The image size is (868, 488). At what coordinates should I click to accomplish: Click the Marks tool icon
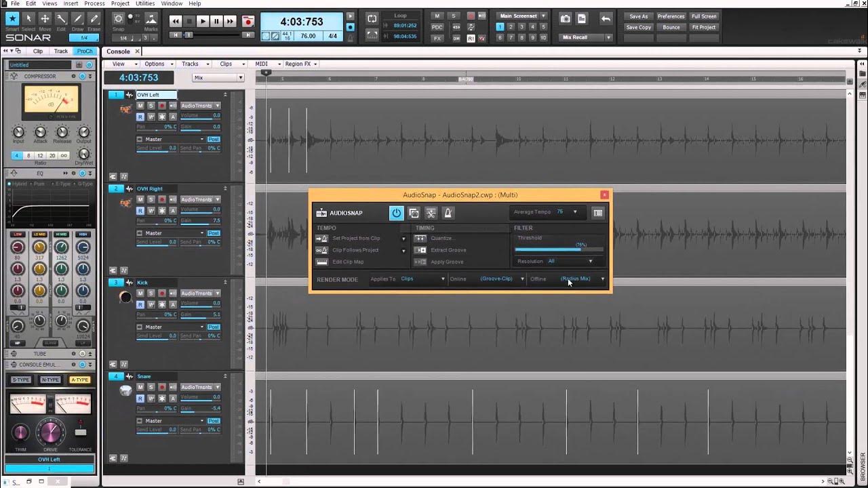(151, 18)
